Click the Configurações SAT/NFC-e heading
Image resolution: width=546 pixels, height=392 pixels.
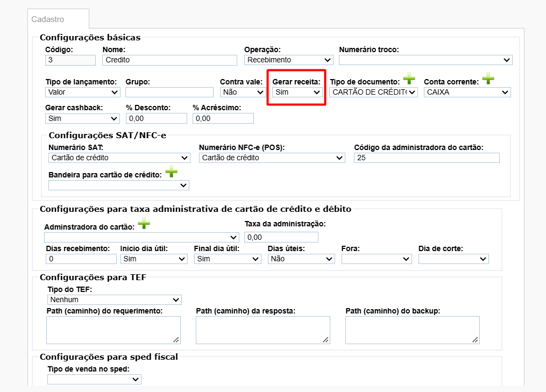click(107, 136)
